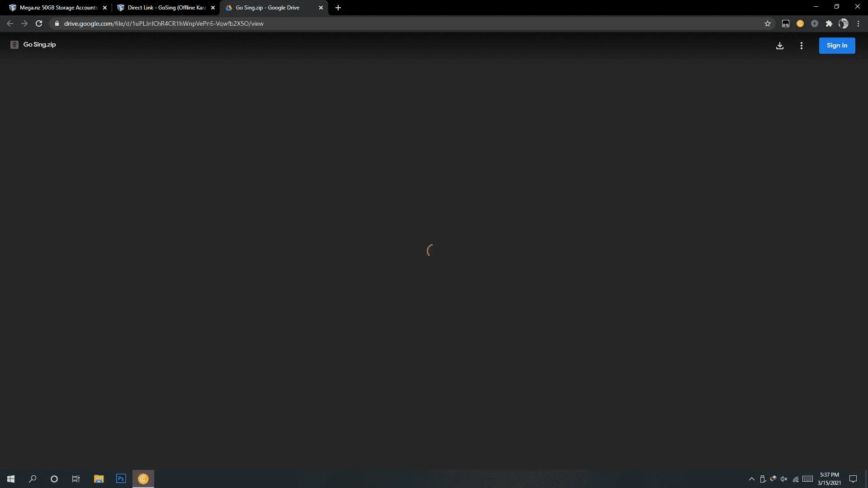Open the media control toolbar icon

(786, 23)
